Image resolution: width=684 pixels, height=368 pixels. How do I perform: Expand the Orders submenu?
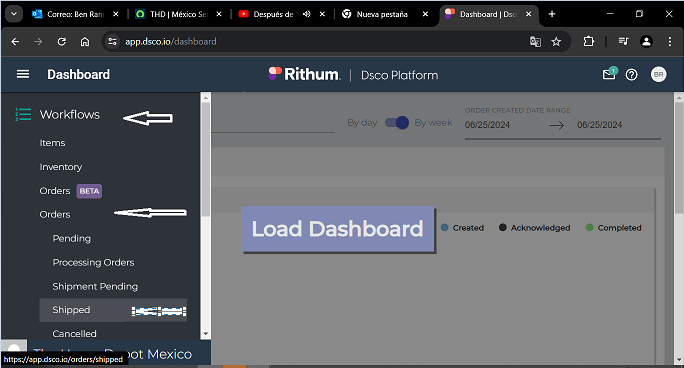[x=55, y=215]
